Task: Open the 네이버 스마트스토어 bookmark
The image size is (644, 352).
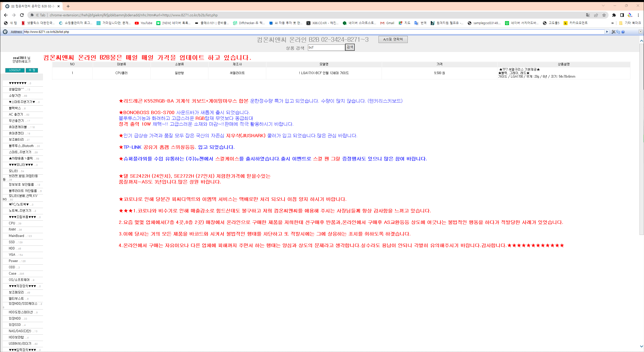Action: 359,23
